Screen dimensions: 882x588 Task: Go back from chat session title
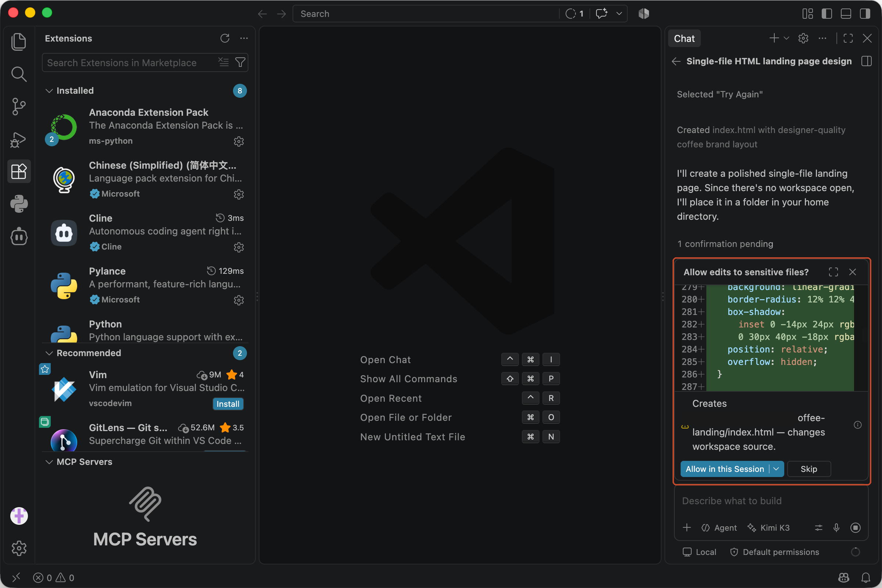pyautogui.click(x=676, y=61)
